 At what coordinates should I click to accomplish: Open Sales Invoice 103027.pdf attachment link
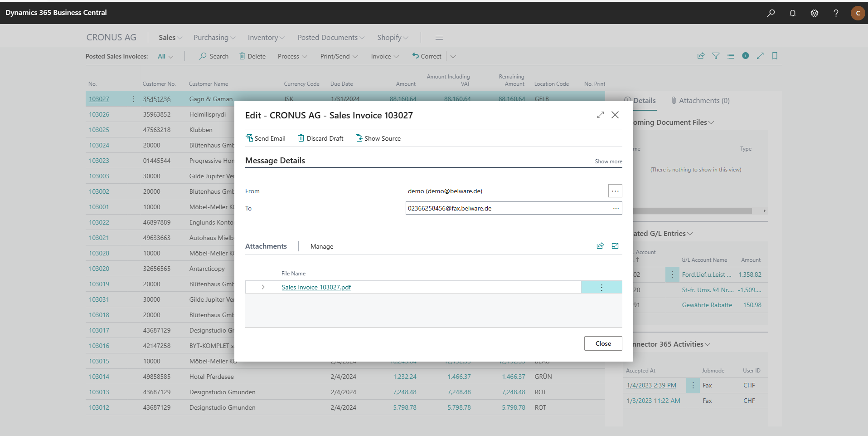tap(316, 287)
